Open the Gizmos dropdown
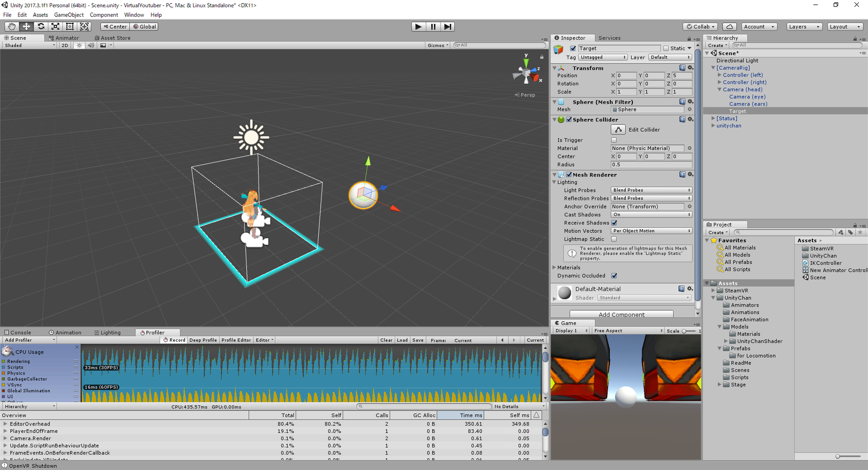 click(438, 45)
